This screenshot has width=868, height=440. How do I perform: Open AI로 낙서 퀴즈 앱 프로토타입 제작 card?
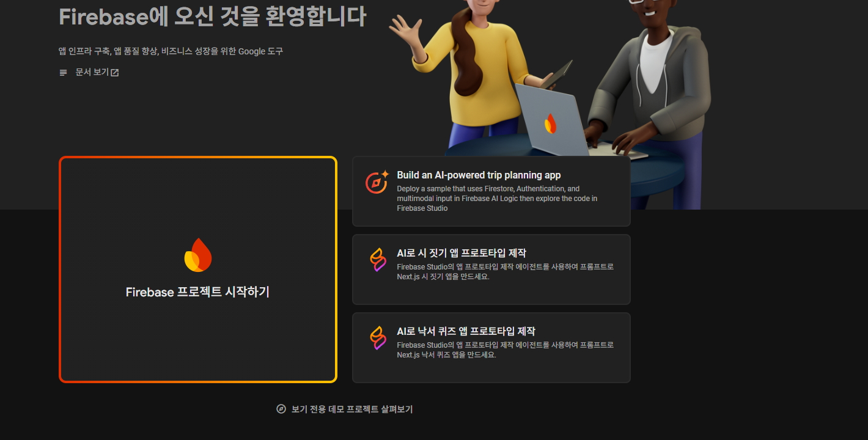(491, 348)
